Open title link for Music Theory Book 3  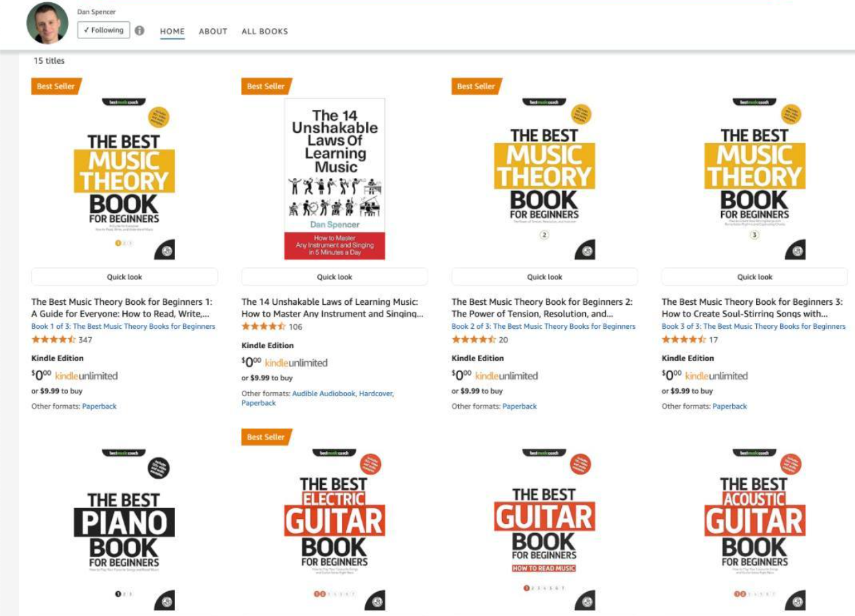tap(751, 308)
